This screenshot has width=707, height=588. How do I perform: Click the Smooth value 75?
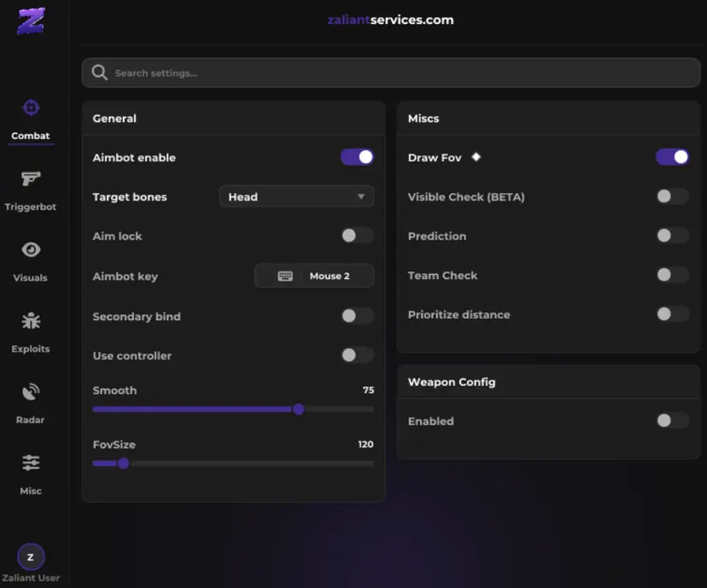pyautogui.click(x=368, y=390)
